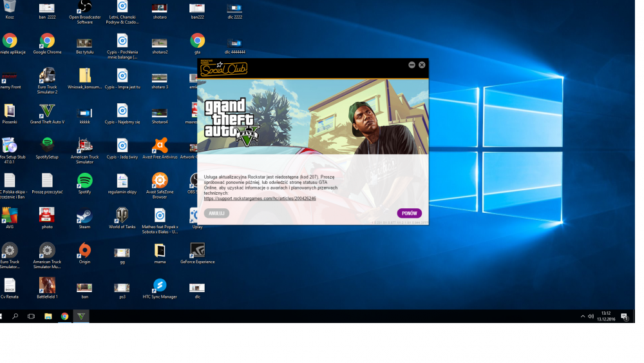Image resolution: width=644 pixels, height=363 pixels.
Task: Select the Google Chrome desktop shortcut
Action: [x=47, y=44]
